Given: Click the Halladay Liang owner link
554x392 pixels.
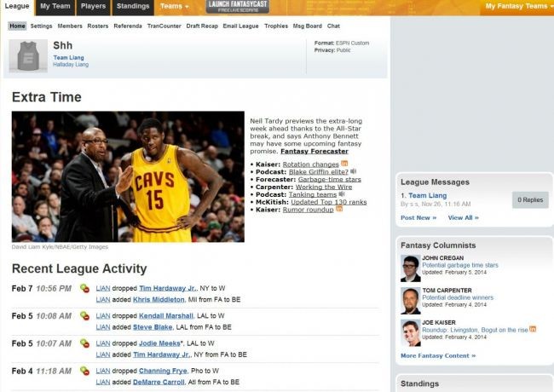Looking at the screenshot, I should (71, 64).
